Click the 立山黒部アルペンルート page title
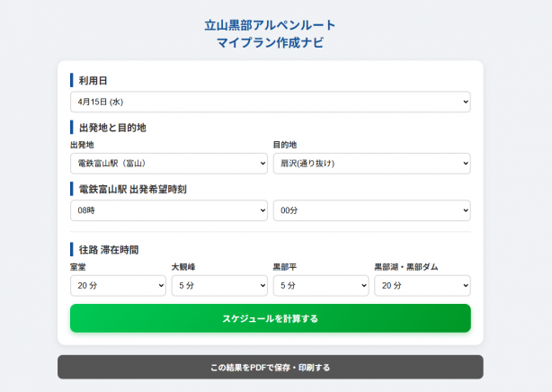This screenshot has width=552, height=392. point(270,25)
